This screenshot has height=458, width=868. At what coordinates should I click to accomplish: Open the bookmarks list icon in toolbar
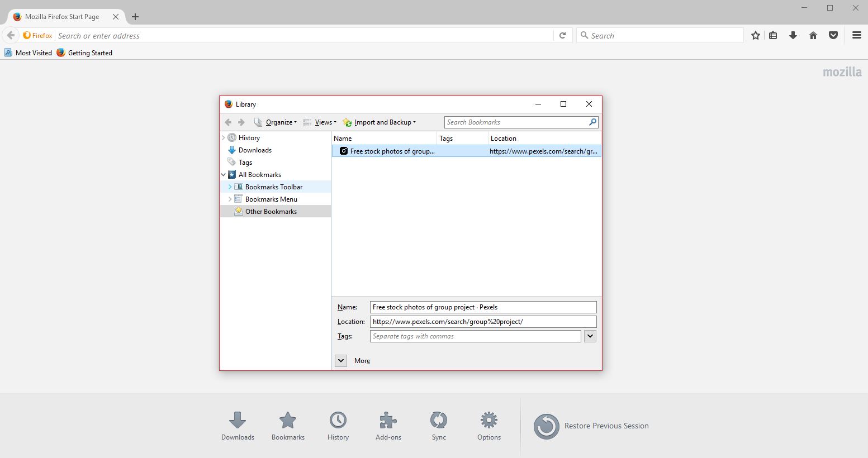[773, 35]
